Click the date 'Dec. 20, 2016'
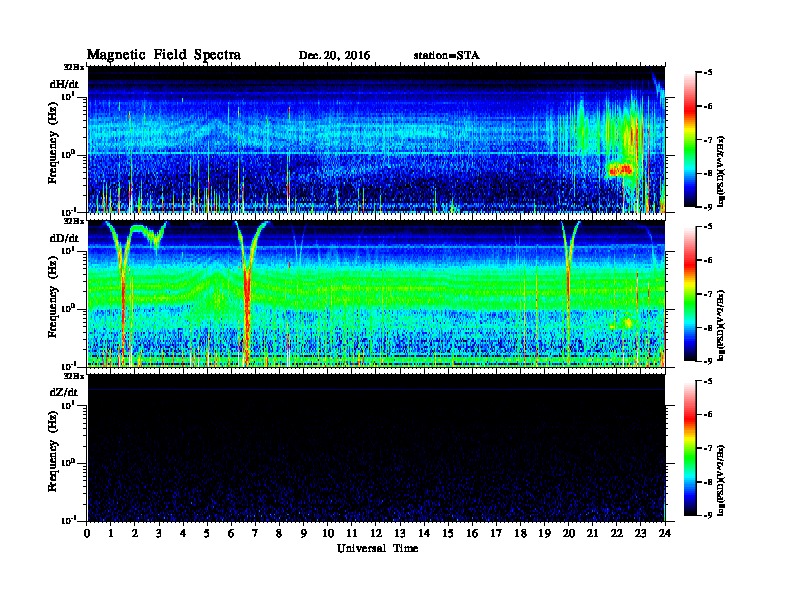The width and height of the screenshot is (792, 612). [334, 56]
